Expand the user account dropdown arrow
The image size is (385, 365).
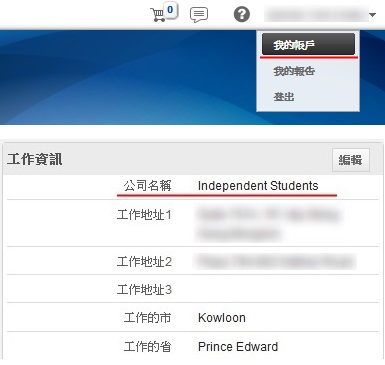tap(373, 15)
